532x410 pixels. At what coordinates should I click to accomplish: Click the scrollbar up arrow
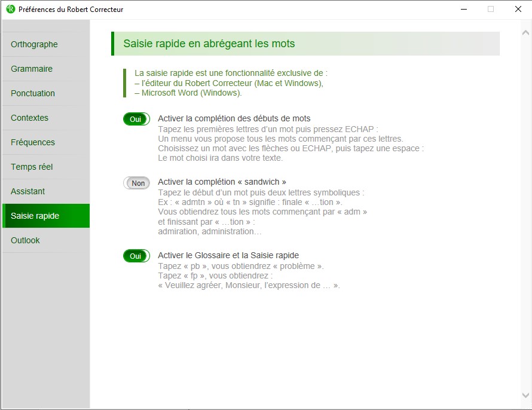click(x=525, y=33)
